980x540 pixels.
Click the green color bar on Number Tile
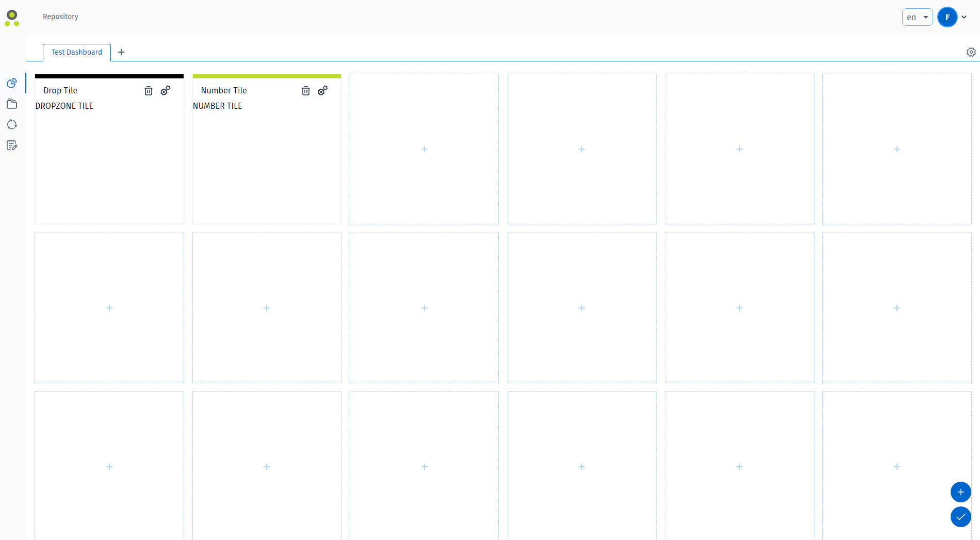(x=267, y=76)
